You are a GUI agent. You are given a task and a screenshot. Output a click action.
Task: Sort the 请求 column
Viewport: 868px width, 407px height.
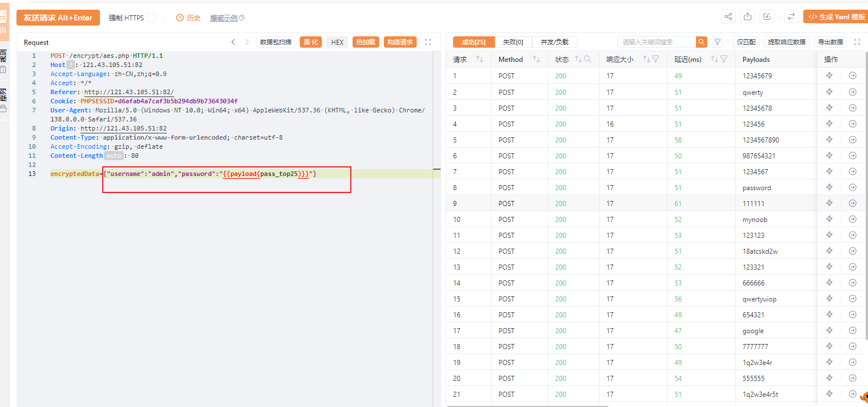[480, 59]
